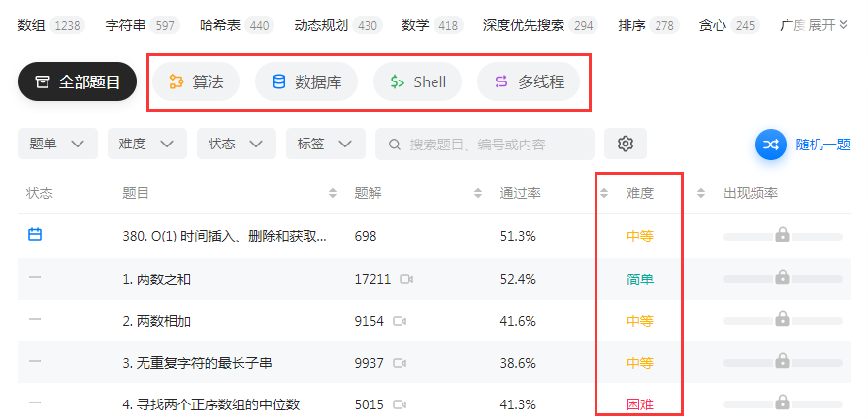Image resolution: width=868 pixels, height=419 pixels.
Task: Click the lock icon in the 两数之和 row
Action: 783,276
